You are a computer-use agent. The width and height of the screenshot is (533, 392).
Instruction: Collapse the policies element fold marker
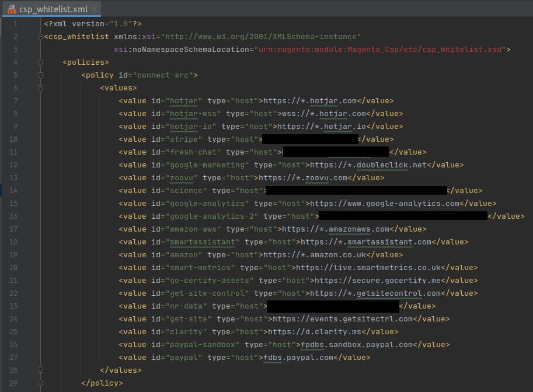click(40, 62)
